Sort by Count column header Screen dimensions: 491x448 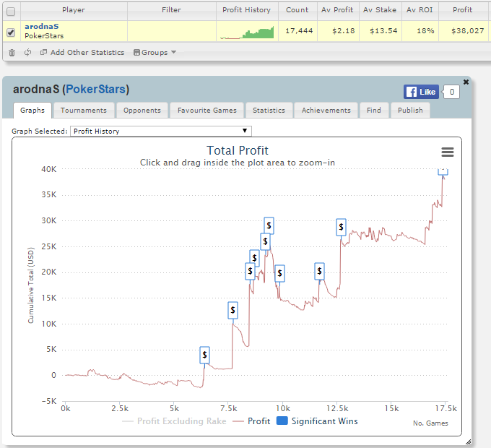(297, 10)
